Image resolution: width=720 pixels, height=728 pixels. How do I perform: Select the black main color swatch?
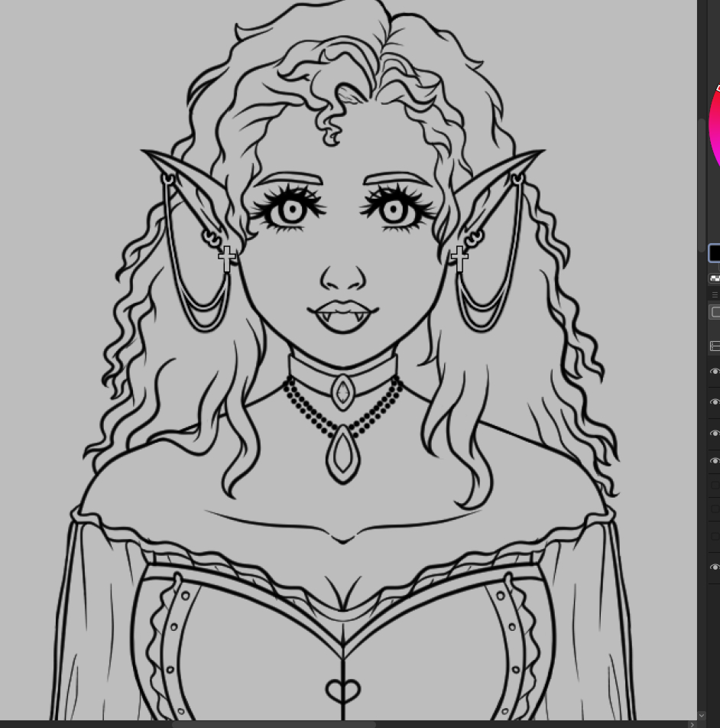click(715, 253)
